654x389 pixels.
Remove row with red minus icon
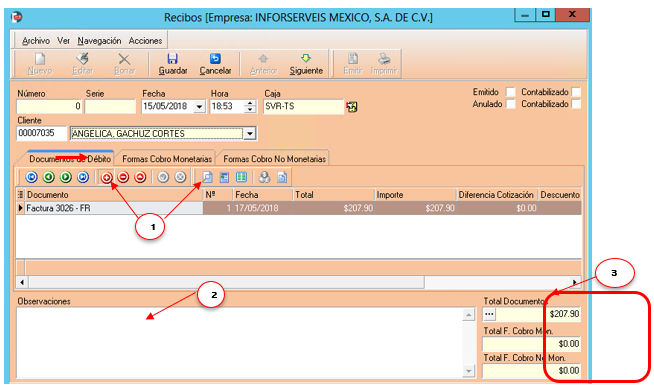(x=123, y=177)
